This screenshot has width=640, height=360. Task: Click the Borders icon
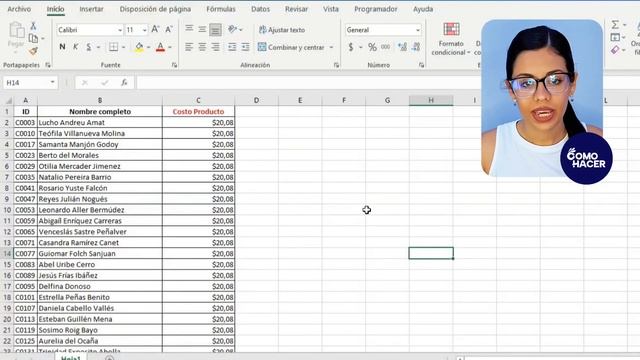[113, 47]
